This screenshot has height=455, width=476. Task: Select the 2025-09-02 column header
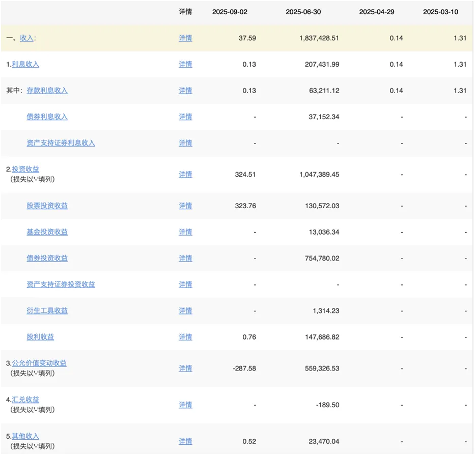pos(230,12)
